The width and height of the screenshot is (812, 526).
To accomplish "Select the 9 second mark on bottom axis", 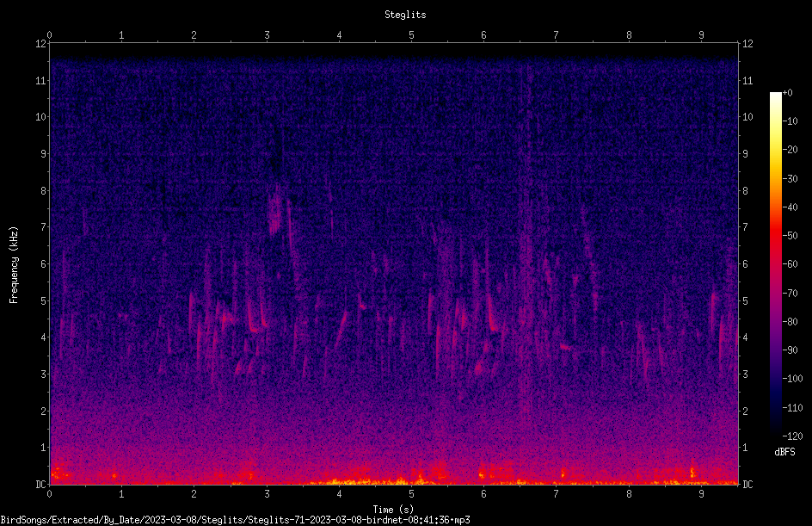I will point(701,494).
